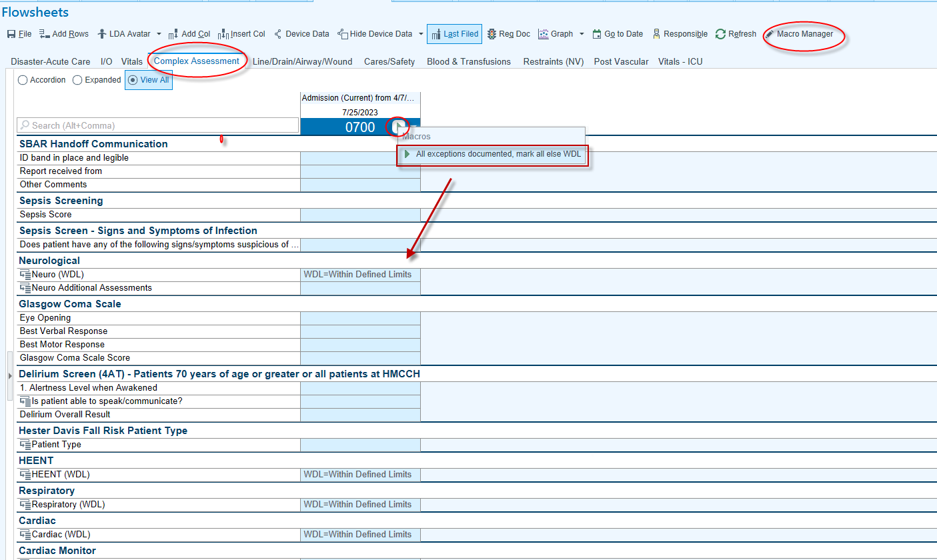Select the Expanded view radio button
937x560 pixels.
click(78, 80)
